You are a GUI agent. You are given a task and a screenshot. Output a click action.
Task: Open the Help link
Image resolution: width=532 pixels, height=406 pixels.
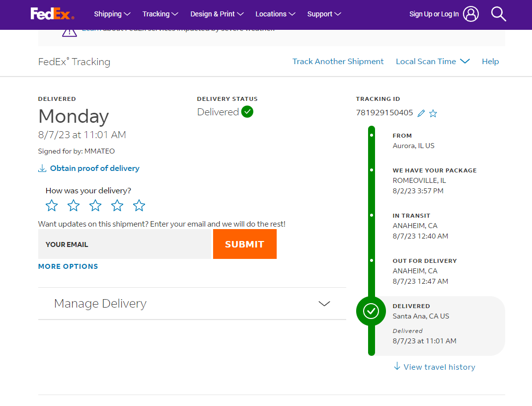[490, 62]
